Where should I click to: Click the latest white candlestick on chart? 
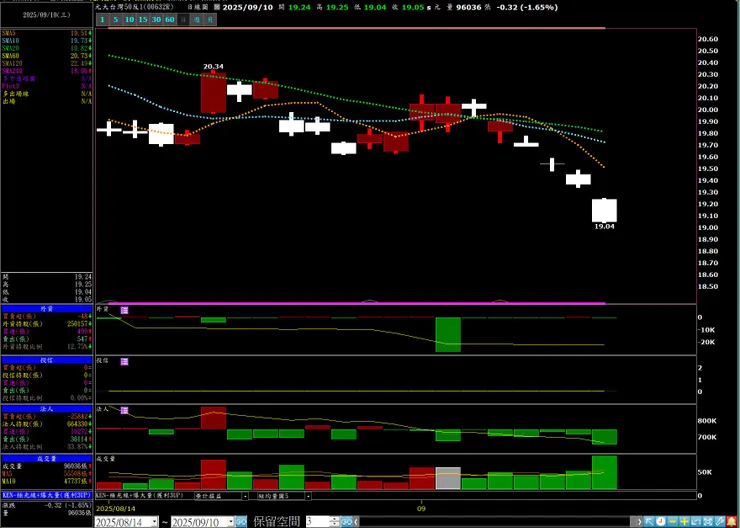click(604, 210)
